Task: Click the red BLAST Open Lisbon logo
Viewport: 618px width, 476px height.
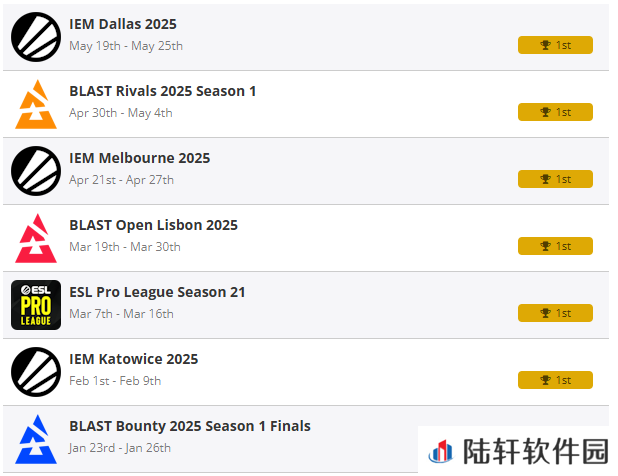Action: click(x=36, y=238)
